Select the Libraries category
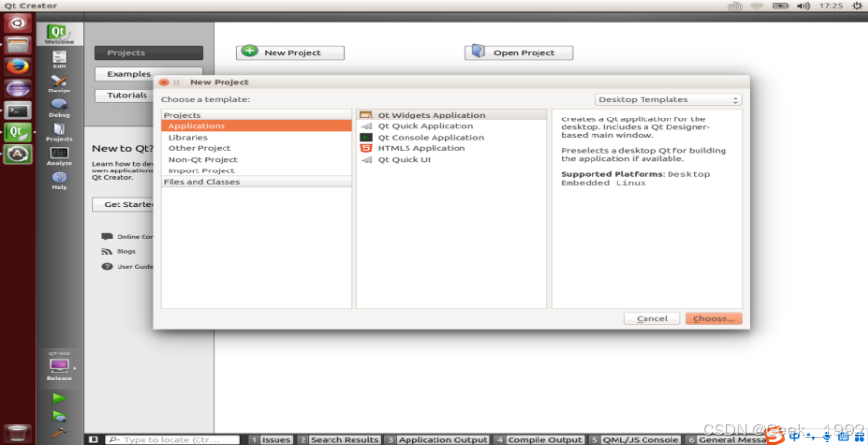 click(x=256, y=138)
